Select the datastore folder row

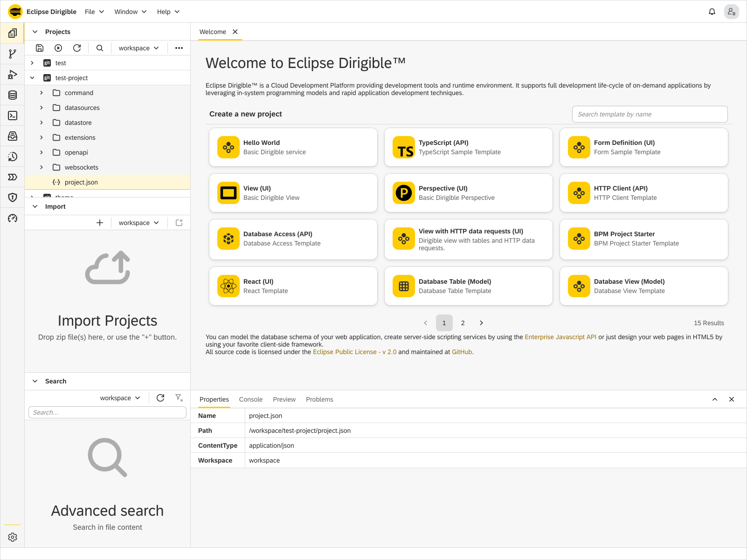[107, 123]
